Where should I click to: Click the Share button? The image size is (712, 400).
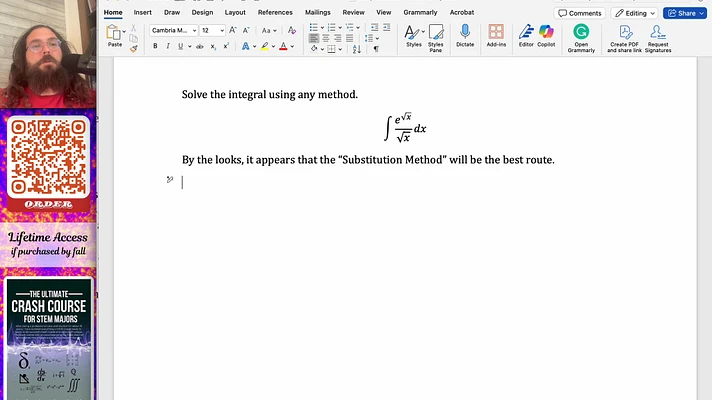click(685, 13)
